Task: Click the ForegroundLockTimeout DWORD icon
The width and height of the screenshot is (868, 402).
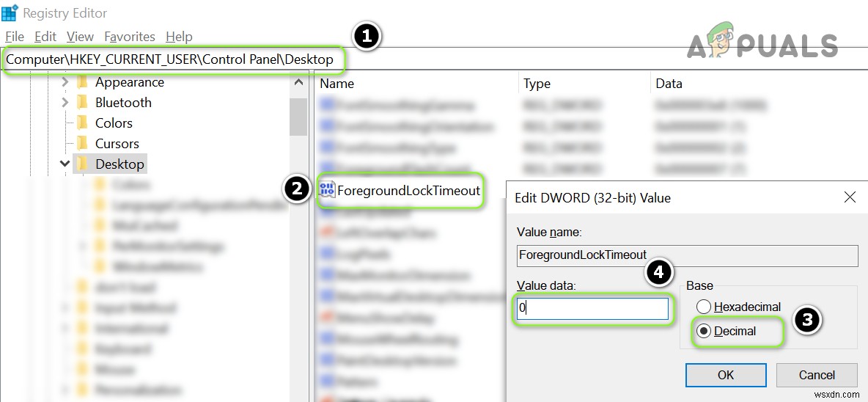Action: 327,190
